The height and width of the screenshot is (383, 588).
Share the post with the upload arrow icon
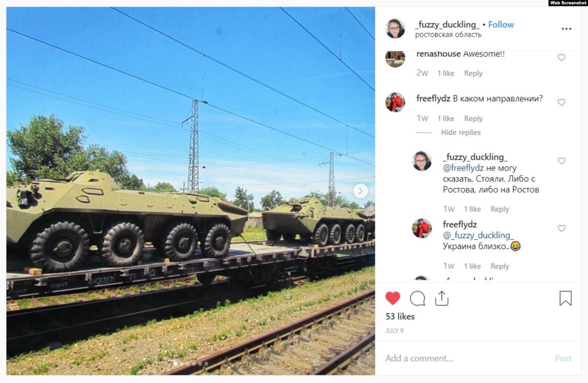pos(442,298)
